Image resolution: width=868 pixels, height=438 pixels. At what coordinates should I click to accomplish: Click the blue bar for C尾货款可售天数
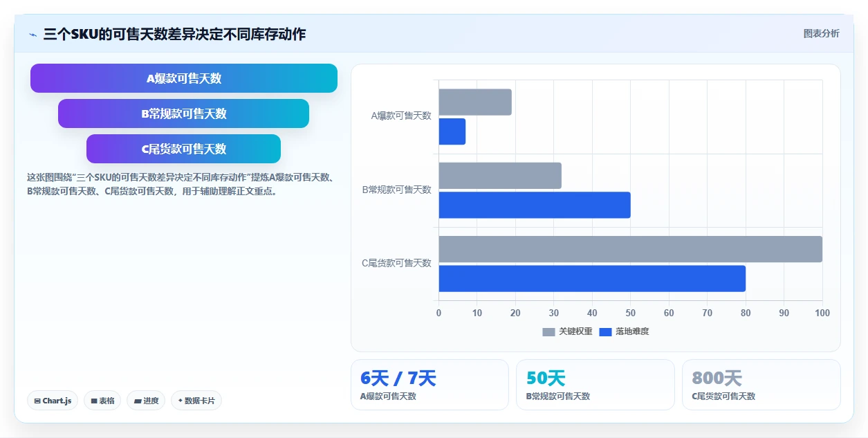[592, 278]
